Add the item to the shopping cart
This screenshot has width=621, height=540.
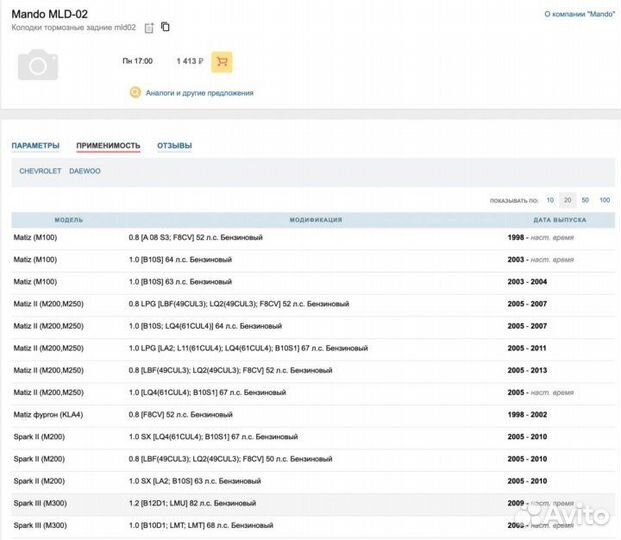click(222, 61)
